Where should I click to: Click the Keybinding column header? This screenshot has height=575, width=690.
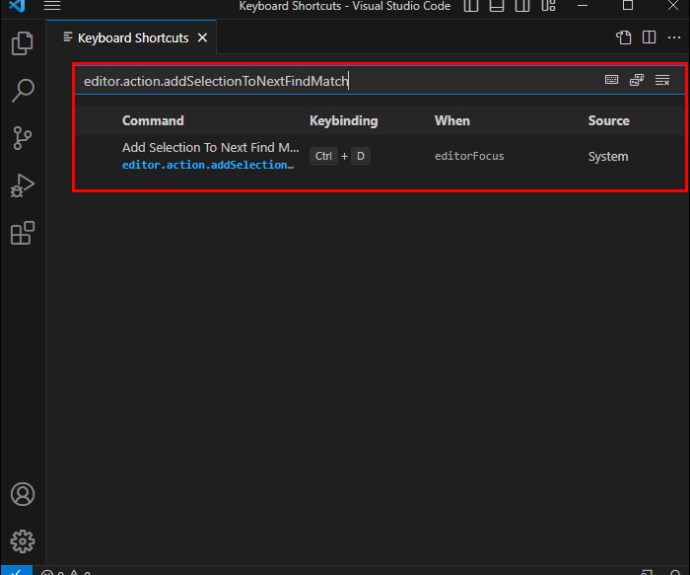coord(343,121)
